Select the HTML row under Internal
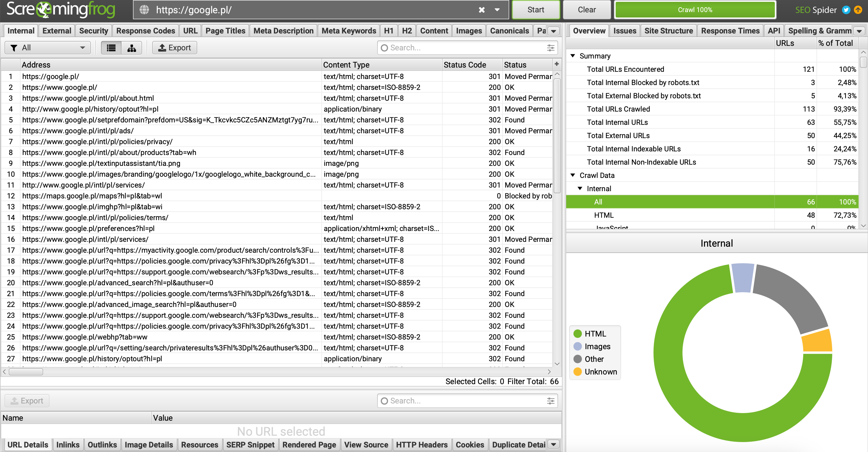The image size is (868, 452). [x=712, y=215]
